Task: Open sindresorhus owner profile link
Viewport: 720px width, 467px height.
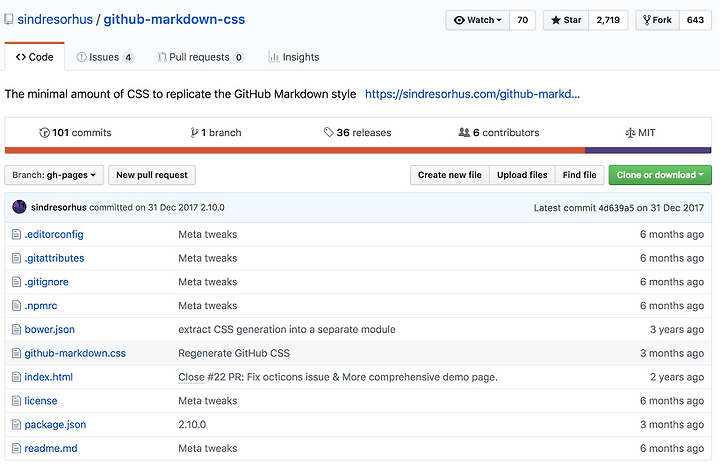Action: coord(55,19)
